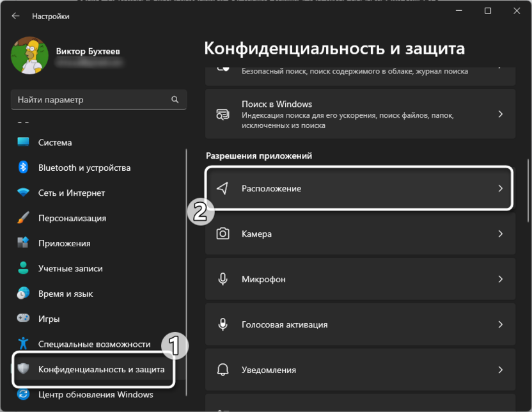Image resolution: width=532 pixels, height=412 pixels.
Task: Click the Уведомления bell icon
Action: tap(223, 370)
